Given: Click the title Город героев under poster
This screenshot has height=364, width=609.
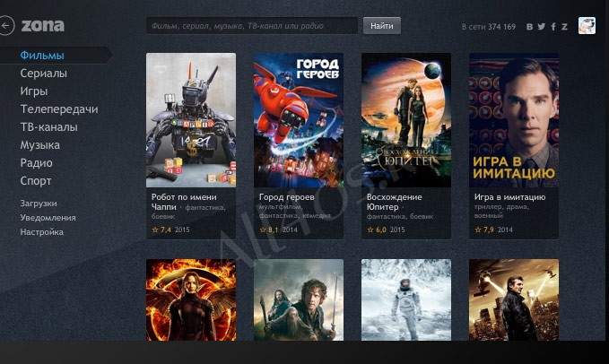Looking at the screenshot, I should pyautogui.click(x=287, y=197).
